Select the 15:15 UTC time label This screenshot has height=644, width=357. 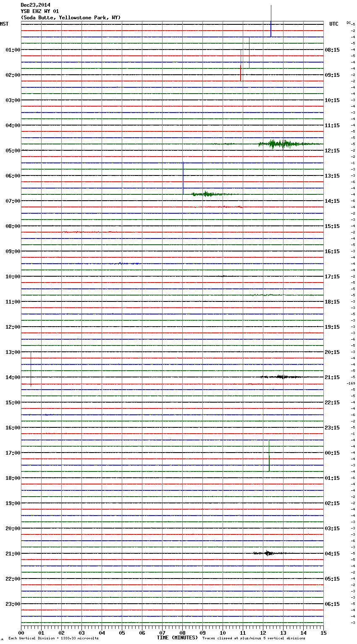pos(332,226)
